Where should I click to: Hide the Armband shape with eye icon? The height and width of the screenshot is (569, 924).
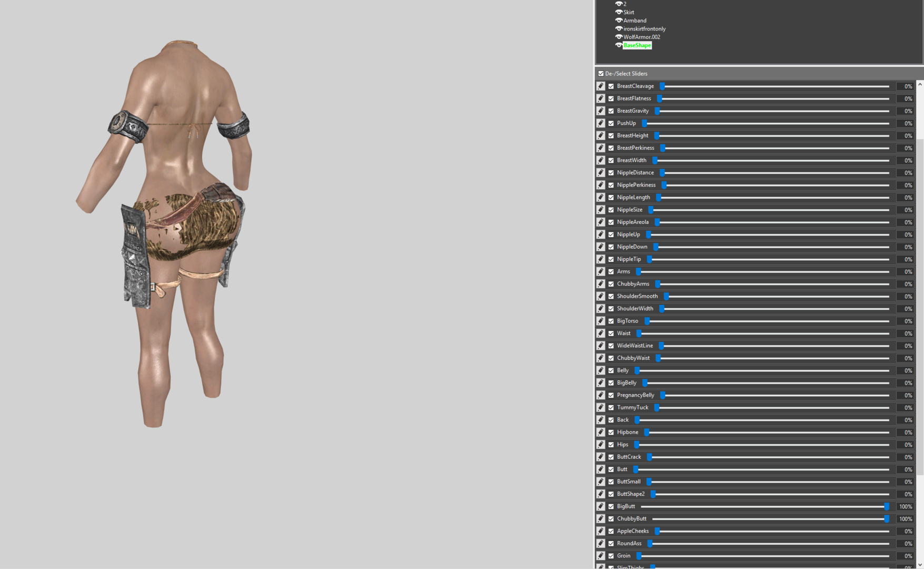tap(619, 21)
